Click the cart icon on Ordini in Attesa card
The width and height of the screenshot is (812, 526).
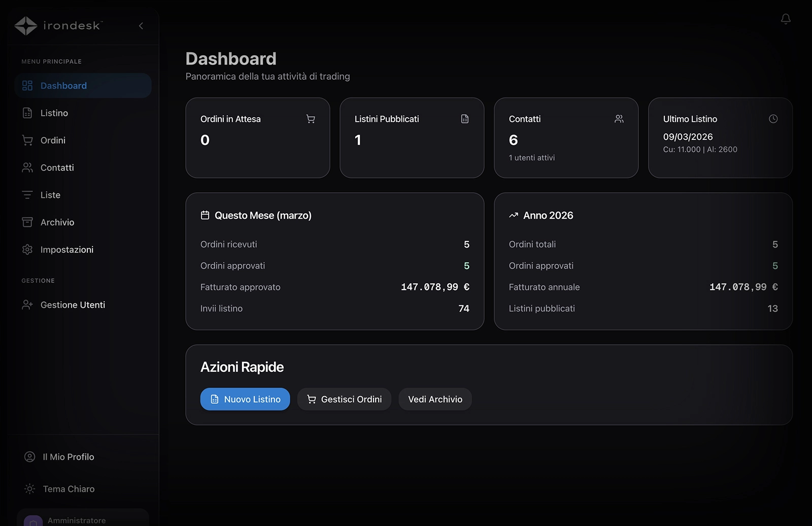click(311, 119)
